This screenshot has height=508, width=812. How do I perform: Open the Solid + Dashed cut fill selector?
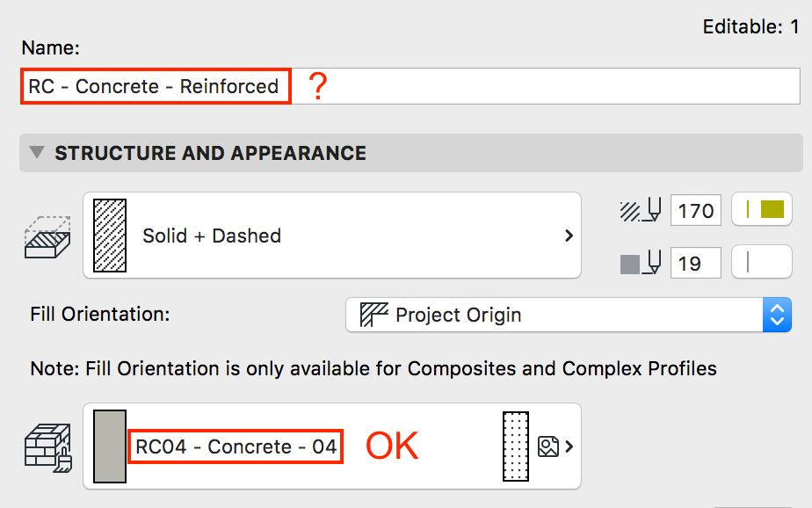point(331,236)
